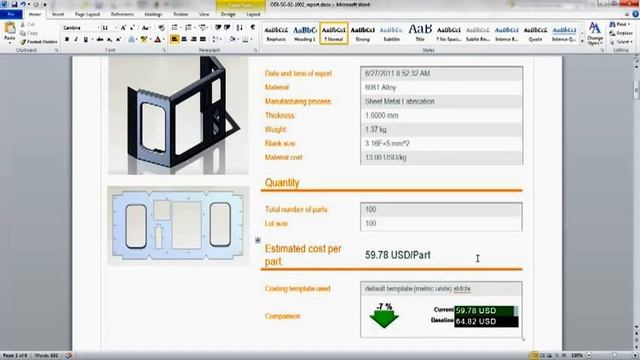Open the multilevel list menu
This screenshot has height=360, width=640.
203,28
